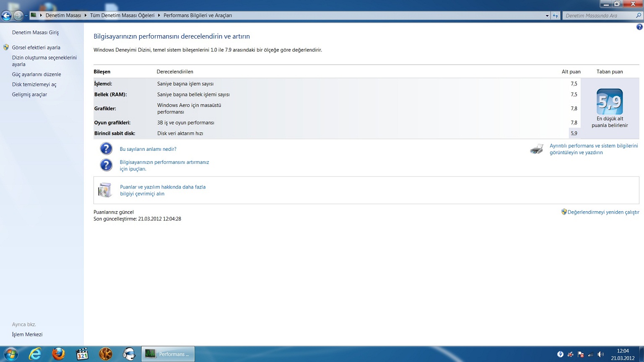The image size is (644, 362).
Task: Click the volume speaker icon in tray
Action: [600, 354]
